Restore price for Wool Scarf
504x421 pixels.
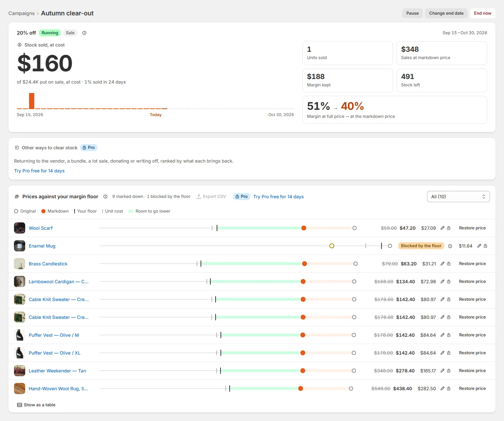click(x=472, y=228)
